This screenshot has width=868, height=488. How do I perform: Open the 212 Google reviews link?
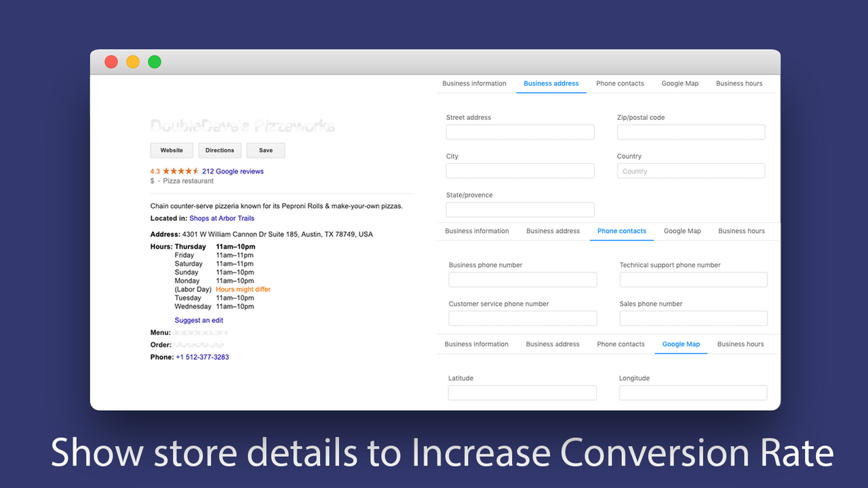tap(233, 171)
